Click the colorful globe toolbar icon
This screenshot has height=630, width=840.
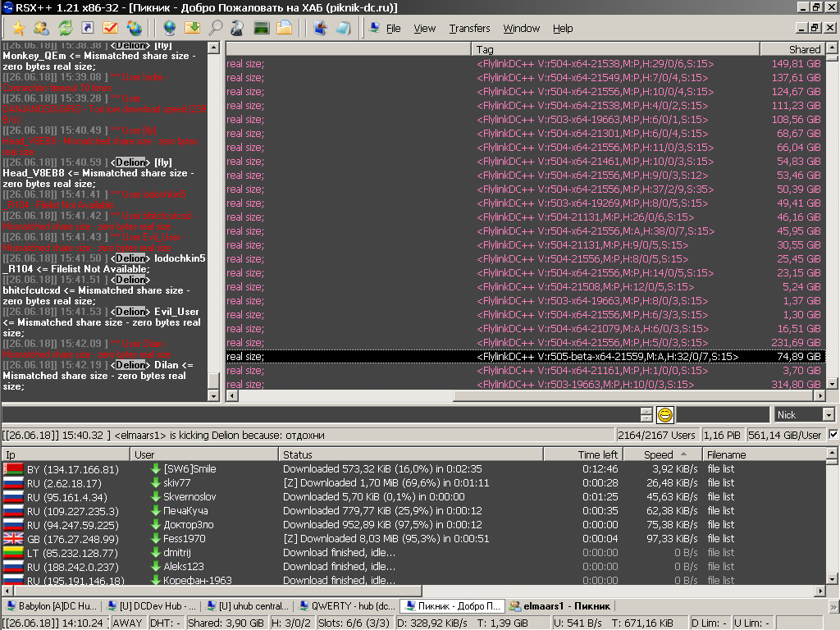(x=134, y=28)
